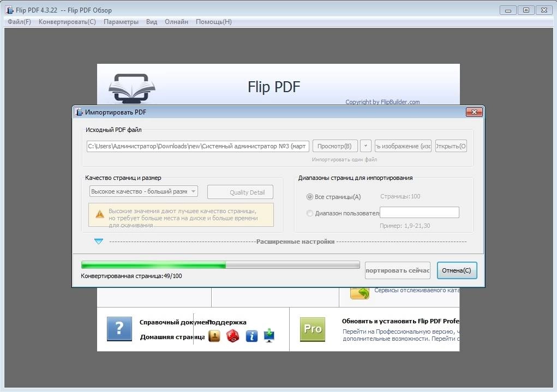Open the Copyright by FlipBuilder.com link
Screen dimensions: 557x392
[382, 102]
